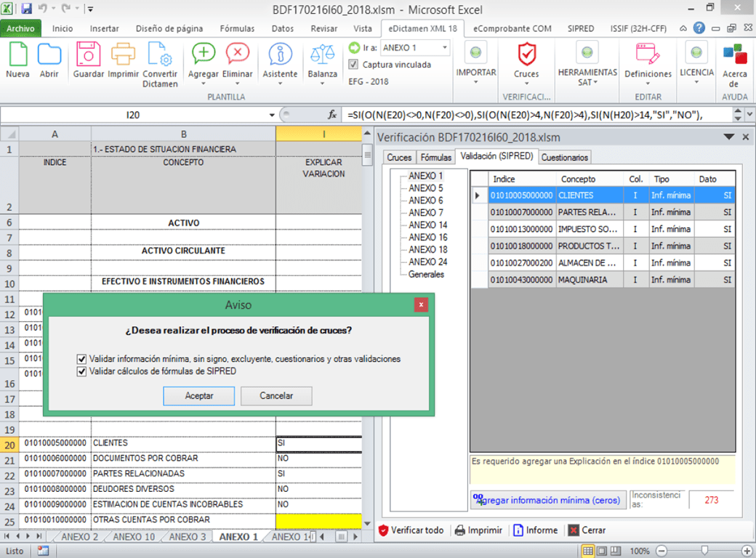Image resolution: width=756 pixels, height=558 pixels.
Task: Click yellow cell for OTRAS CUENTAS POR COBRAR
Action: pos(318,521)
